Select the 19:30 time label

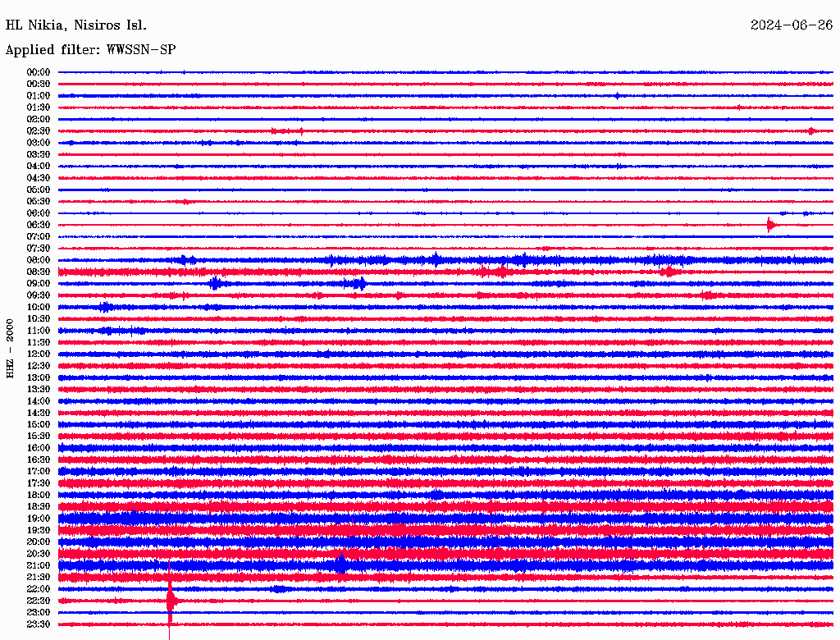coord(39,530)
